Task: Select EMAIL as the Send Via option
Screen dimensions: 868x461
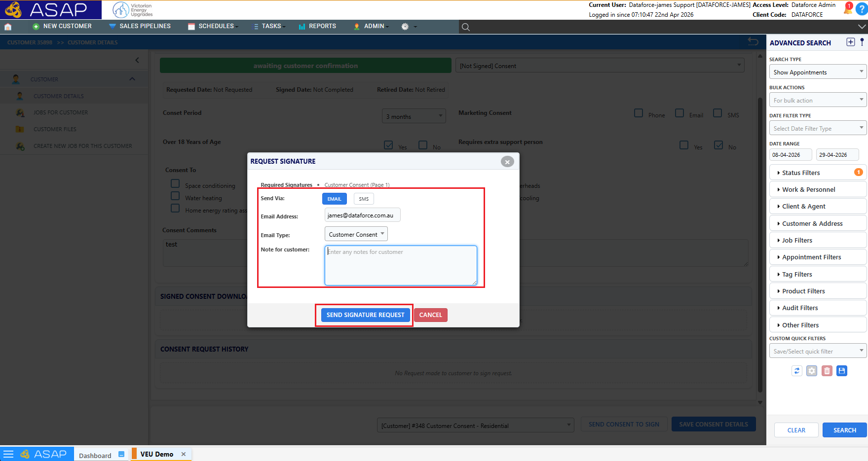Action: (x=335, y=199)
